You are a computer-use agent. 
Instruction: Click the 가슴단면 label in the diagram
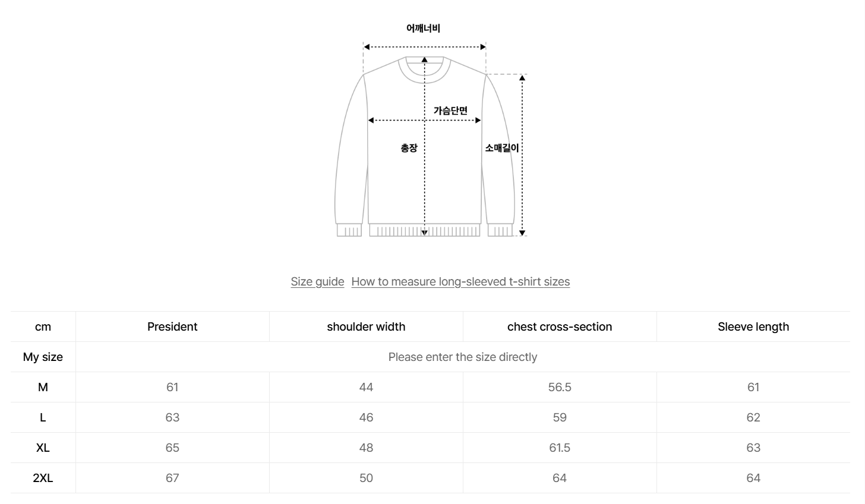450,110
